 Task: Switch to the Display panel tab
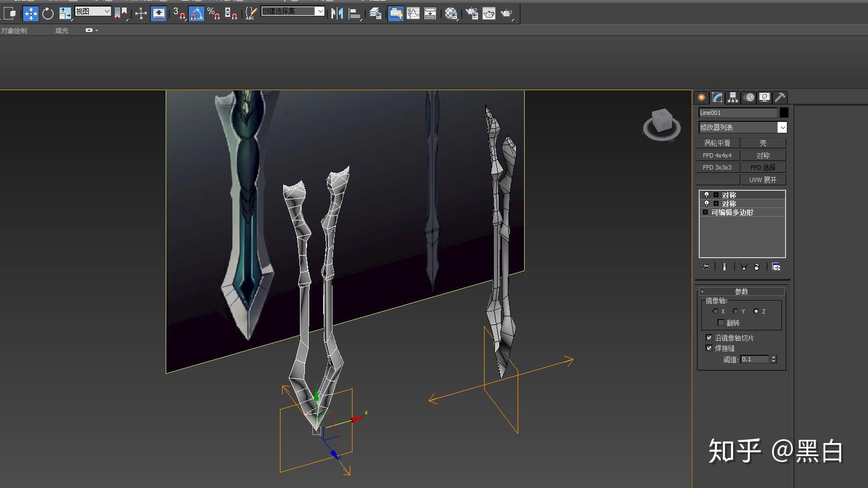point(765,97)
